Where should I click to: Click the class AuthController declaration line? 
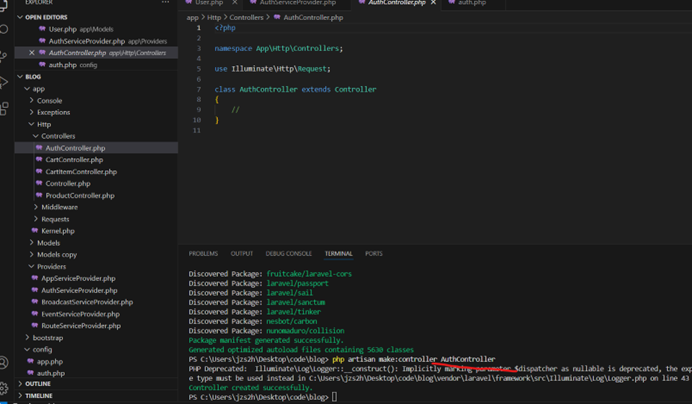pyautogui.click(x=295, y=90)
